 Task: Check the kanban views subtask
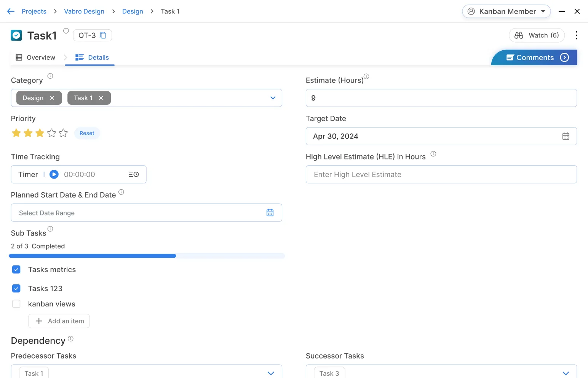click(16, 304)
